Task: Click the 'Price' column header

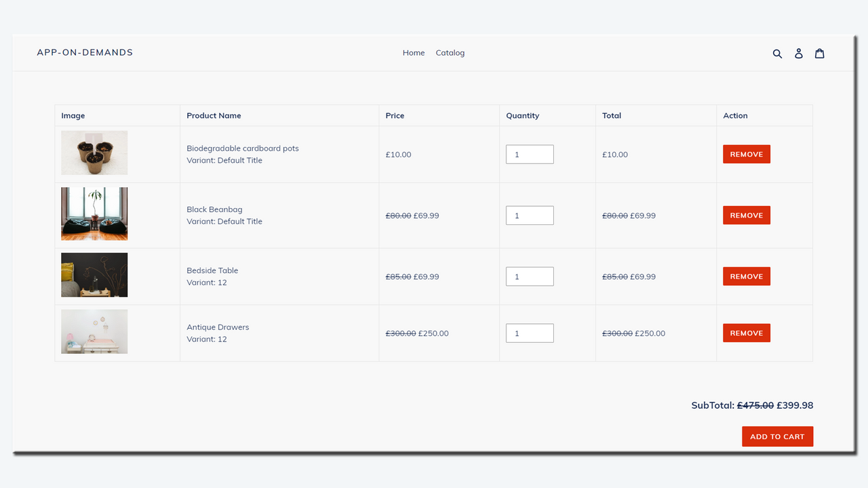Action: pos(395,116)
